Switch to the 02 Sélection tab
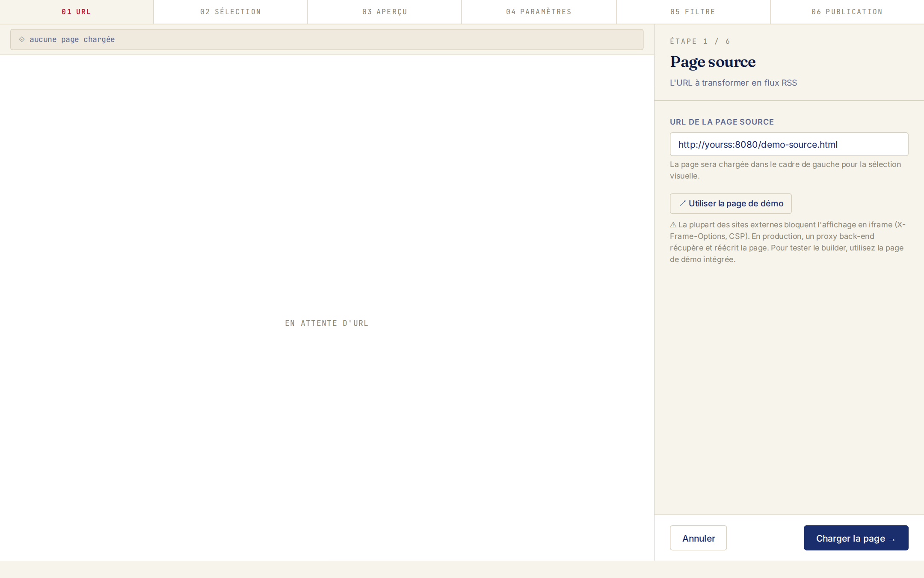The width and height of the screenshot is (924, 578). (231, 12)
